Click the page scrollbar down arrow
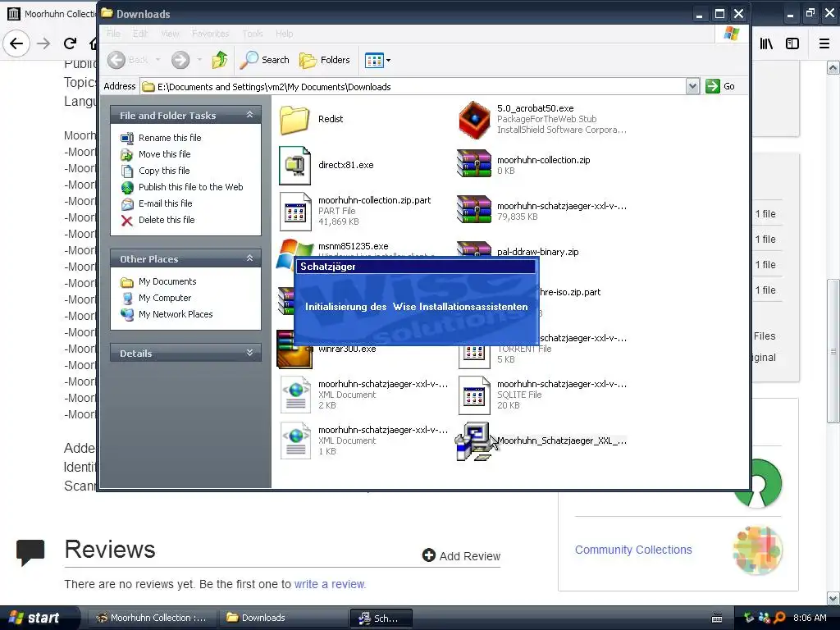Viewport: 840px width, 630px height. click(833, 598)
